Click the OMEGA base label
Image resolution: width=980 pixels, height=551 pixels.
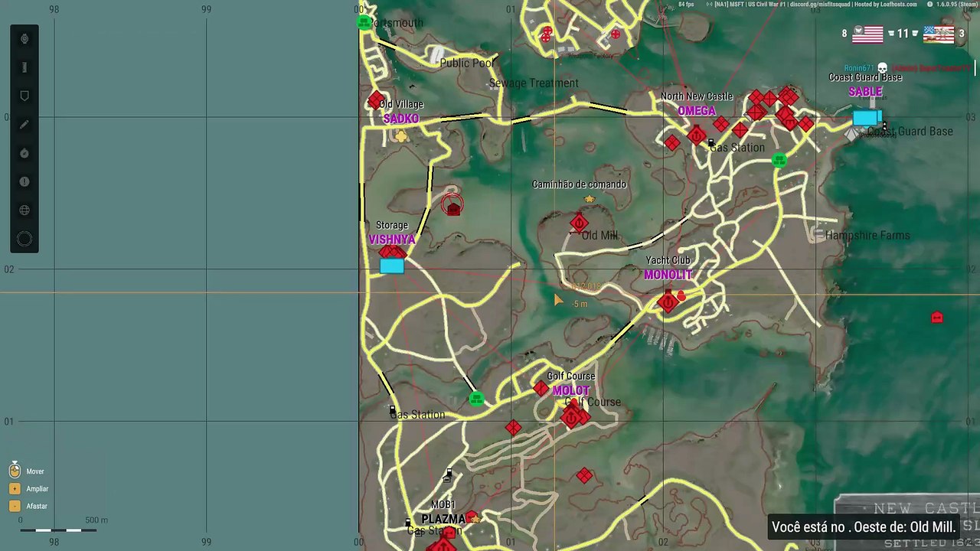[697, 111]
